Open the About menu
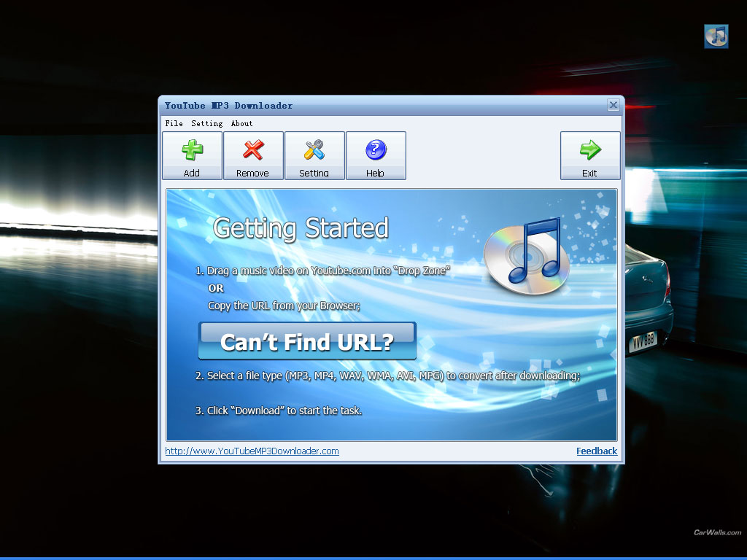 coord(241,123)
